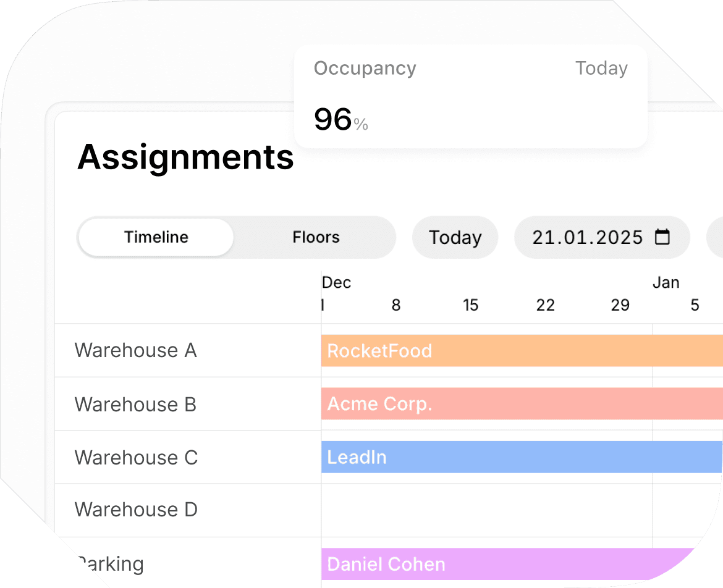Select date 15 on the timeline axis
This screenshot has width=723, height=588.
(x=470, y=305)
